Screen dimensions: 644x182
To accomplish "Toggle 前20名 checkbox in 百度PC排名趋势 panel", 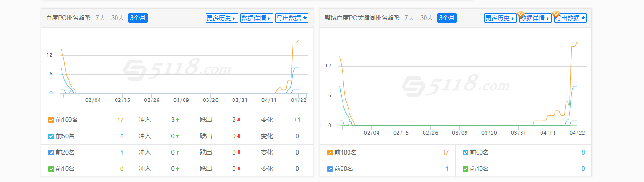I will tap(51, 153).
